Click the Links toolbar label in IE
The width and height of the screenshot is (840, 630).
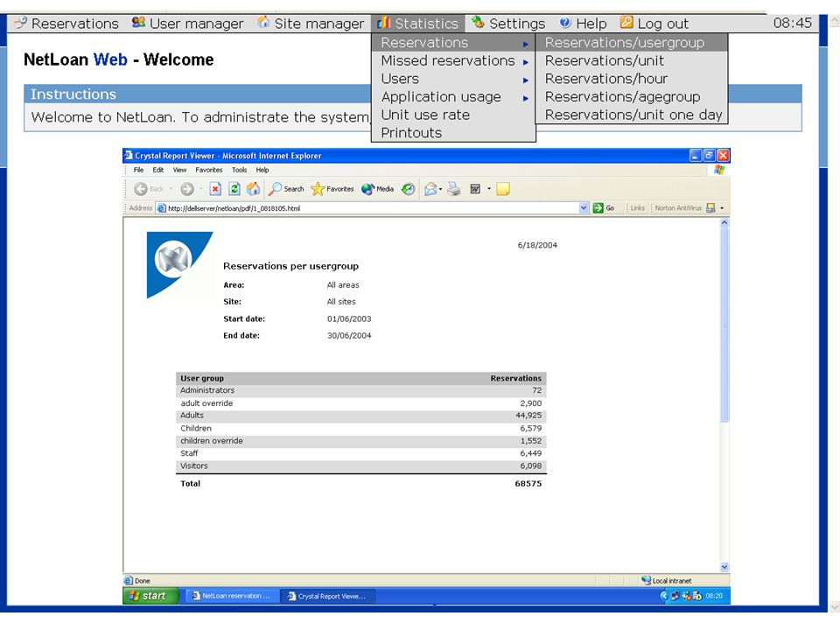(638, 208)
